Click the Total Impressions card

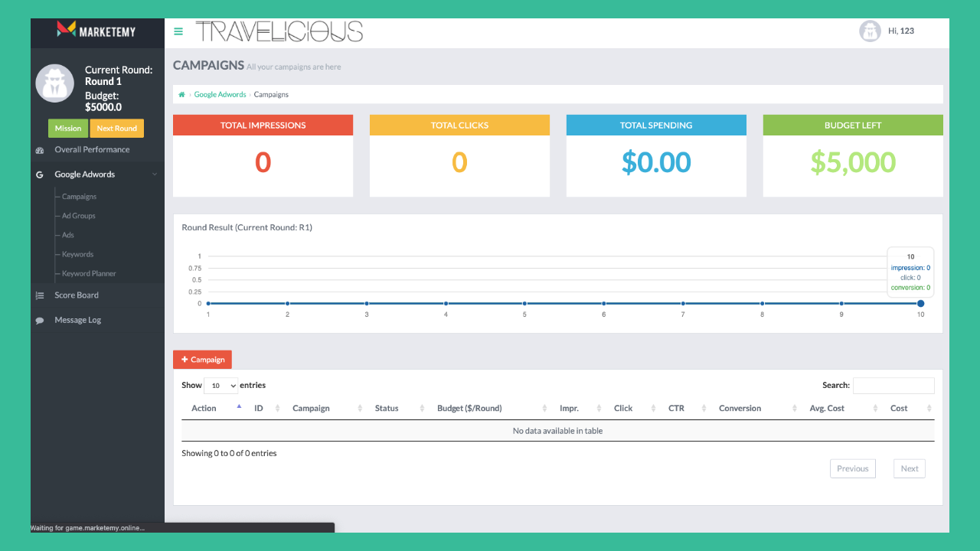click(263, 155)
